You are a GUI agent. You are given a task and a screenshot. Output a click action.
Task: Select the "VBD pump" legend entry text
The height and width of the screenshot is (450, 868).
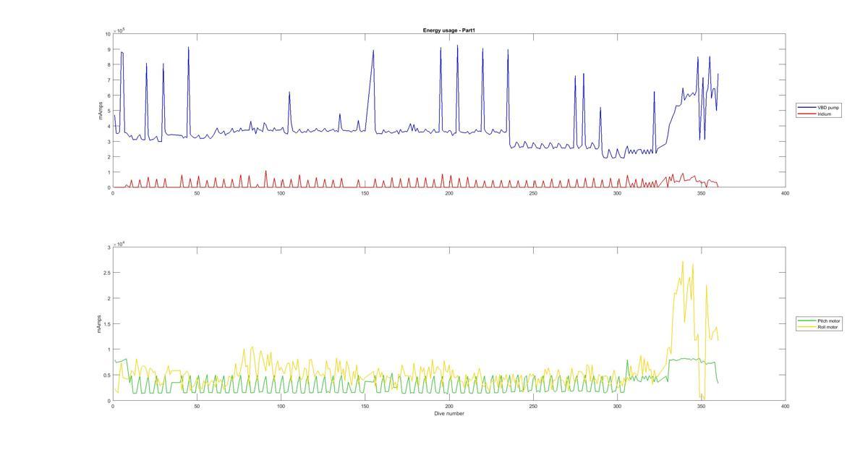tap(828, 107)
